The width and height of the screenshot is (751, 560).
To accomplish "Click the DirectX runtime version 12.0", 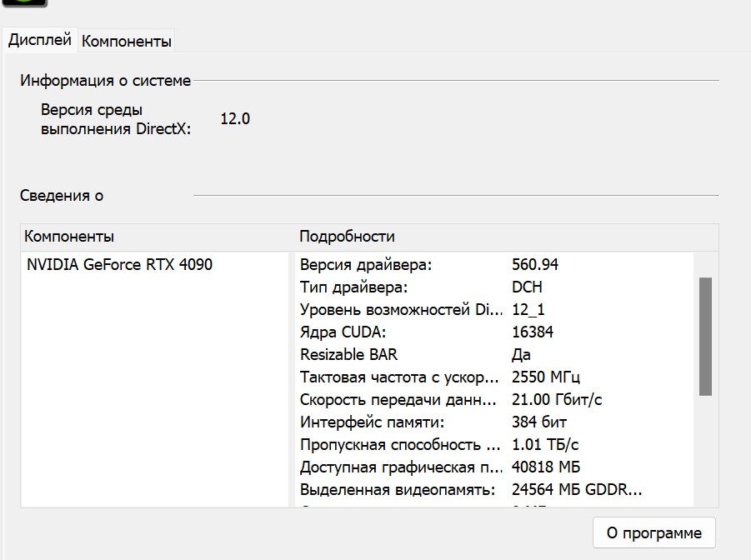I will pos(235,119).
